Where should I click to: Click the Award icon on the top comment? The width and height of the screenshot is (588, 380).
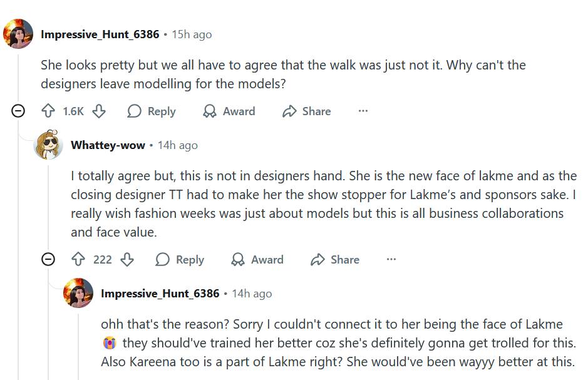(x=210, y=111)
